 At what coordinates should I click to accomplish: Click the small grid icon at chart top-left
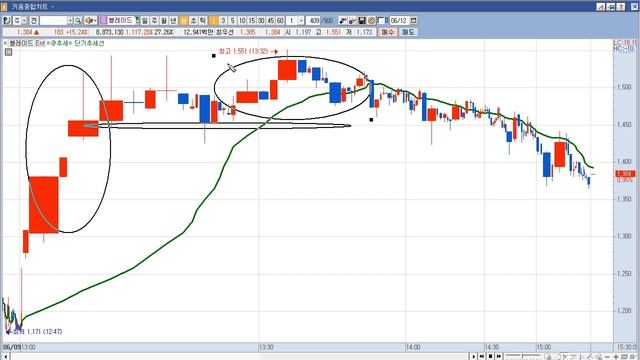9,52
